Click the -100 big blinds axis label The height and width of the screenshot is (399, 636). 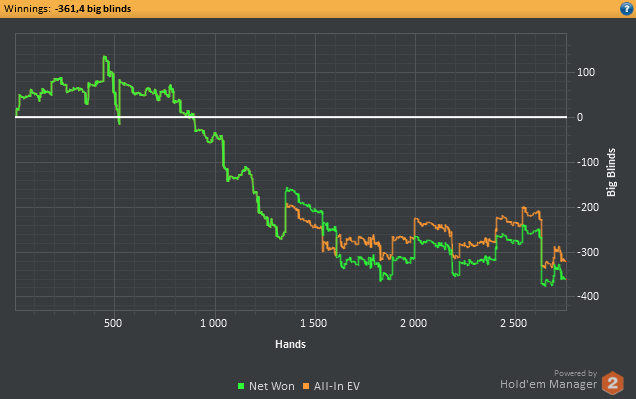point(588,162)
